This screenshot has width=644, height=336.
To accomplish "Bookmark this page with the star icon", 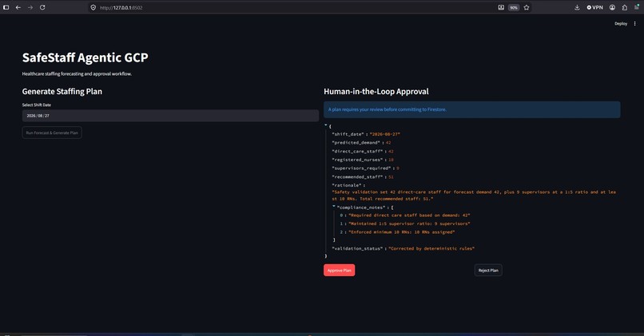I will [527, 7].
